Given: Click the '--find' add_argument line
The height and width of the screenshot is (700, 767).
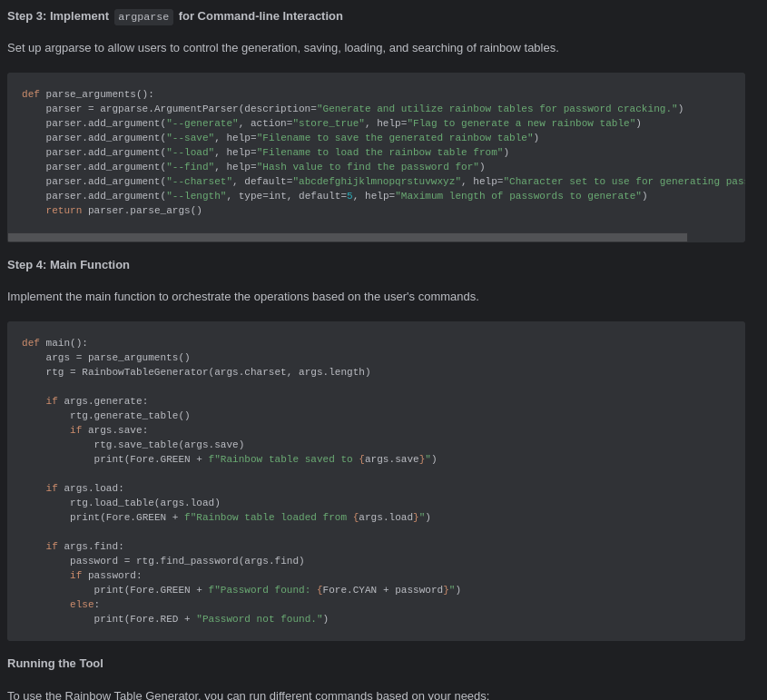Looking at the screenshot, I should (x=265, y=167).
